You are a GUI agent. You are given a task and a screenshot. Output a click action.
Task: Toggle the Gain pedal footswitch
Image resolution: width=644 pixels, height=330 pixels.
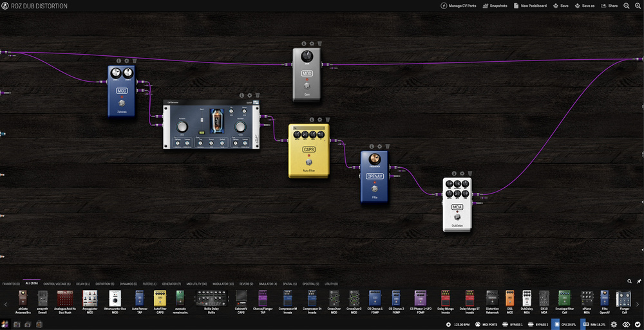[307, 86]
